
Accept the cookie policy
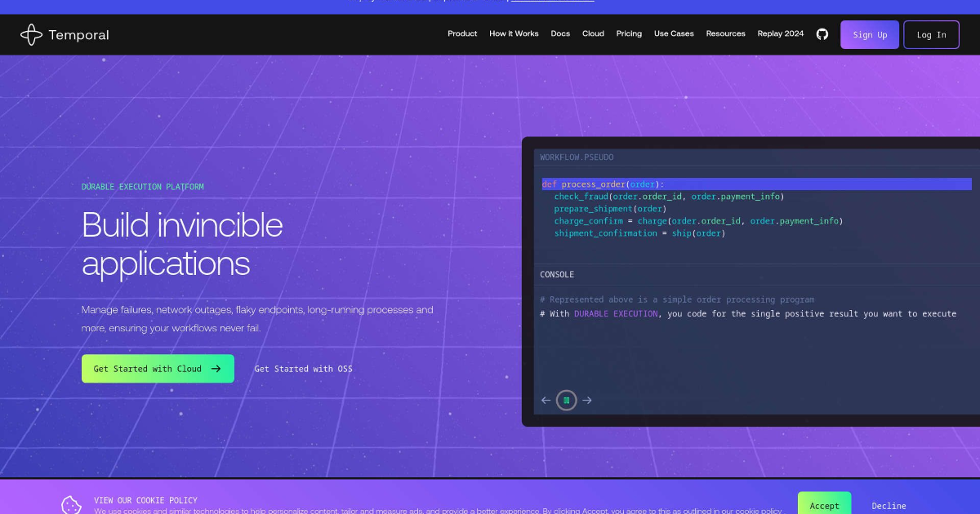click(x=824, y=505)
